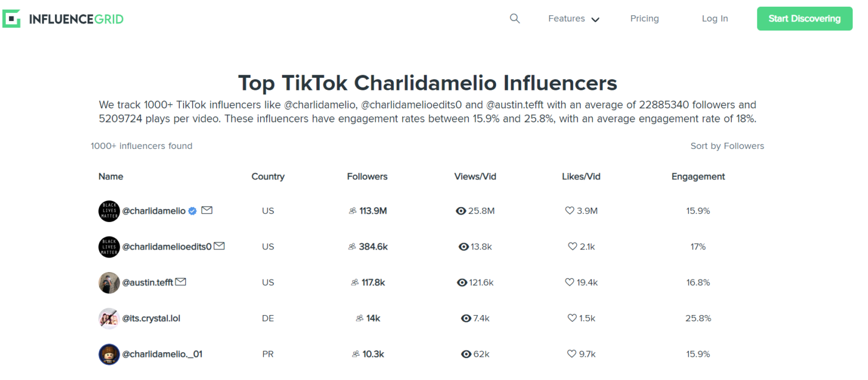Click the Log In link
The width and height of the screenshot is (868, 380).
(714, 18)
